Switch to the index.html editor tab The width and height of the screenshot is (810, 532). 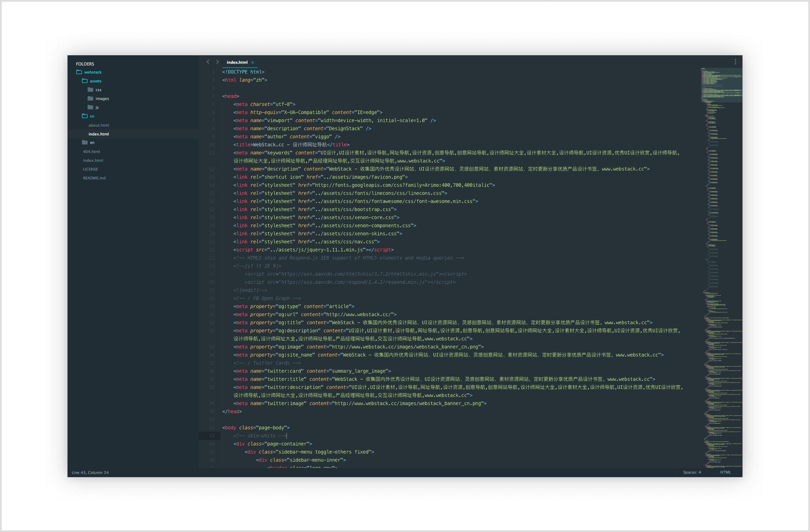(238, 62)
